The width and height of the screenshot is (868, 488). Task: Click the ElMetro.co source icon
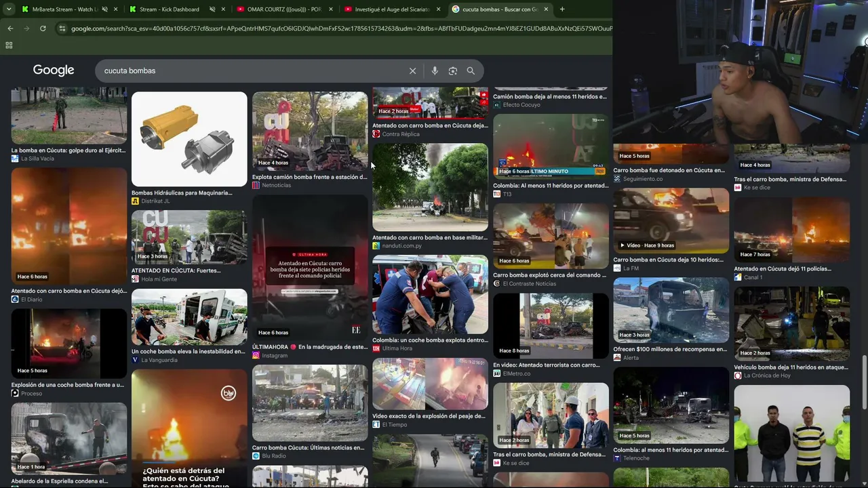(496, 373)
